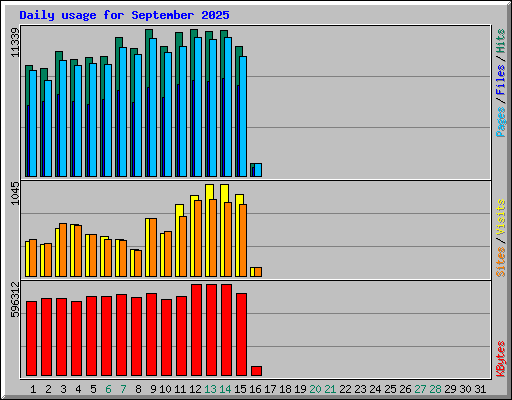The width and height of the screenshot is (512, 400).
Task: Select the small day 16 Hits bar
Action: point(252,170)
